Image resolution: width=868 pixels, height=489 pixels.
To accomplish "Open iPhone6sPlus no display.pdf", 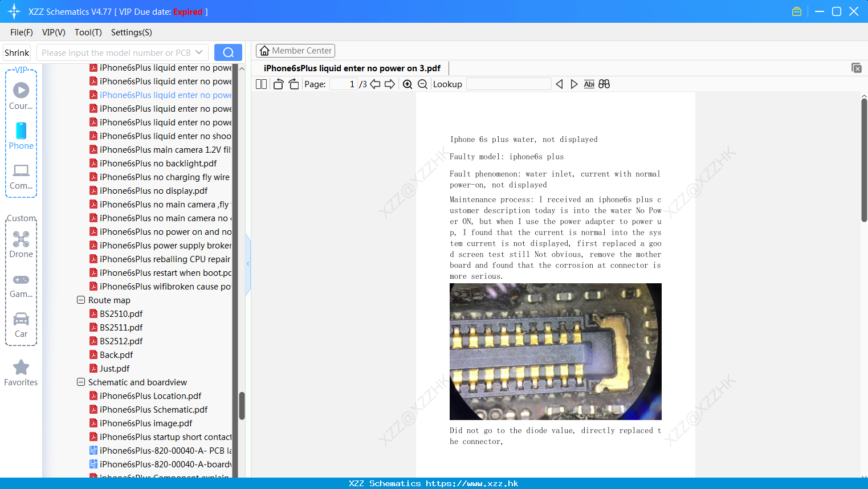I will click(x=153, y=190).
